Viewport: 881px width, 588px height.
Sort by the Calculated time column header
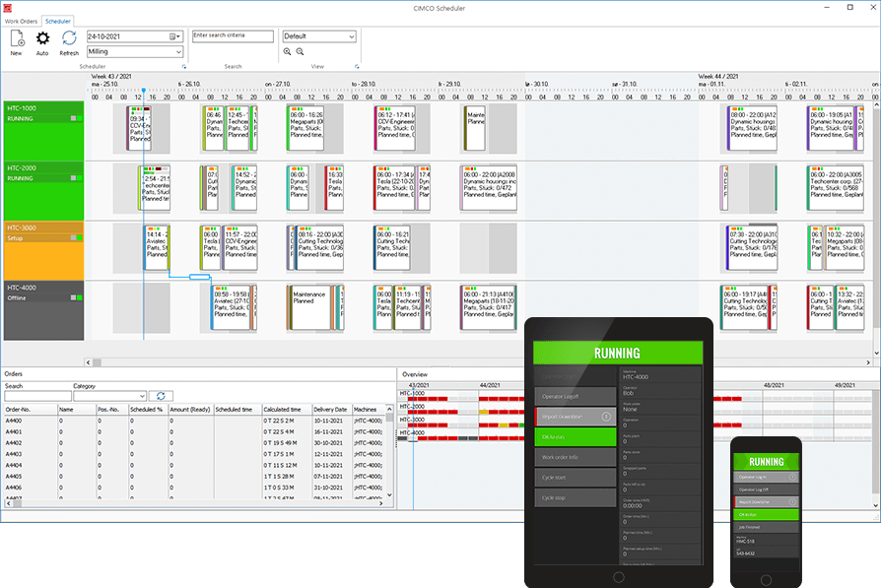pos(287,410)
